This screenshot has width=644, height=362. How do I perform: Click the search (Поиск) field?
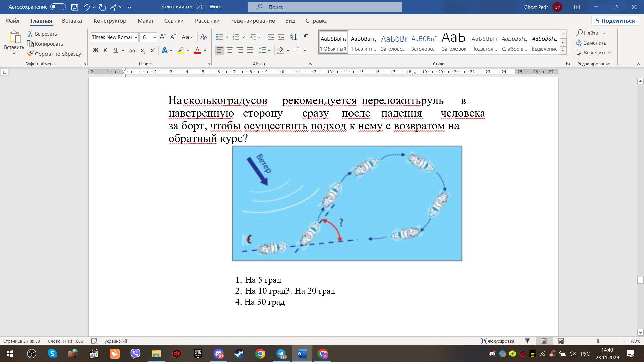pyautogui.click(x=325, y=7)
